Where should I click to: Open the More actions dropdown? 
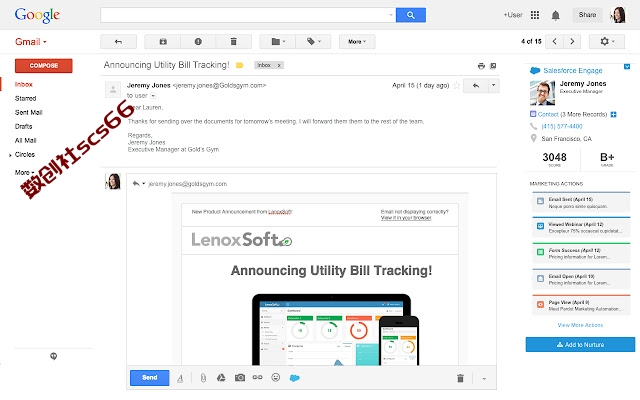tap(357, 42)
